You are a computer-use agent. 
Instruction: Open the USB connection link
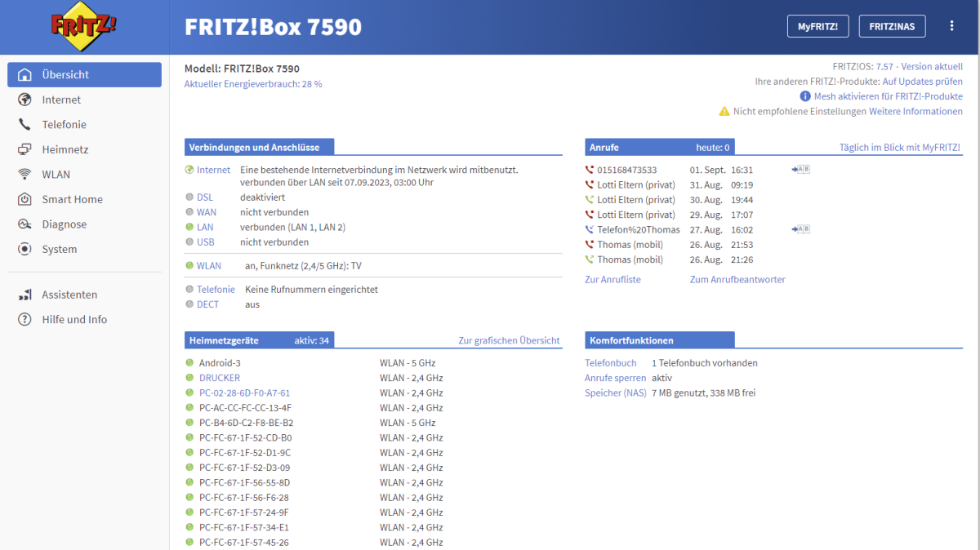(x=206, y=242)
